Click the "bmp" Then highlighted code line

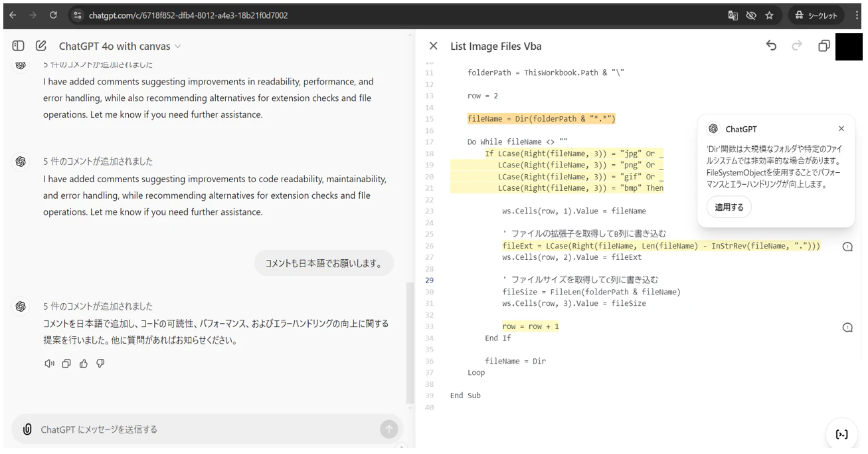tap(581, 188)
